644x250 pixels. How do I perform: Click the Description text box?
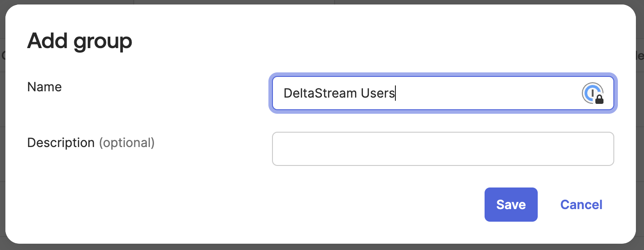click(443, 149)
